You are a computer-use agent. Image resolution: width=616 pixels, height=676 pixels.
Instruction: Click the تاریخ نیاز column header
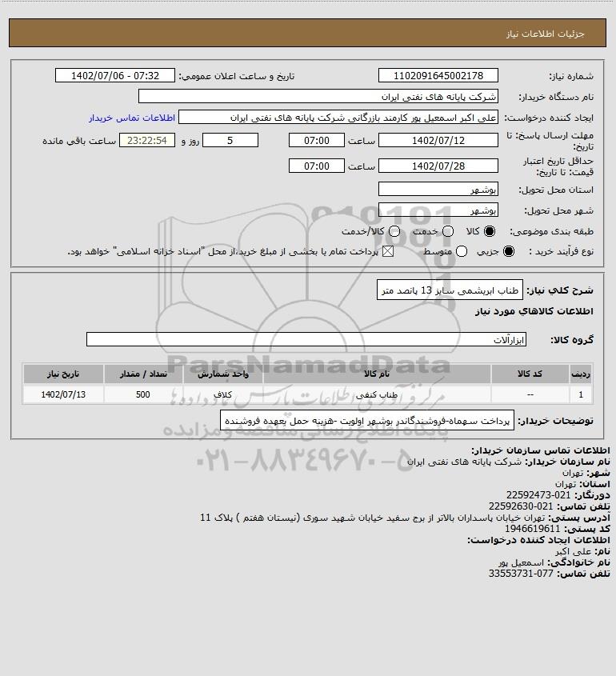coord(63,374)
